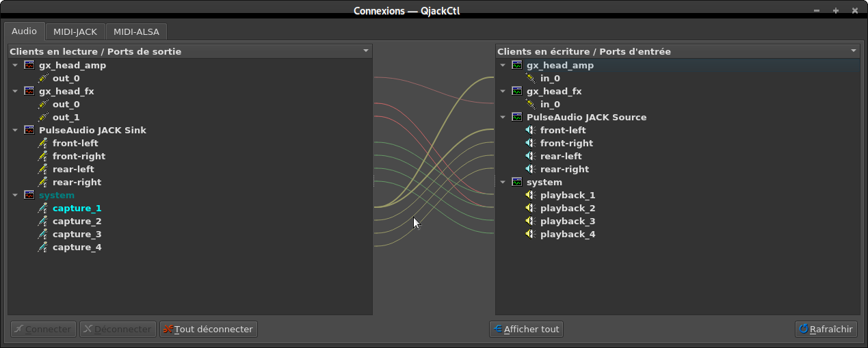Click capture_1 port icon
This screenshot has height=348, width=868.
pyautogui.click(x=43, y=209)
